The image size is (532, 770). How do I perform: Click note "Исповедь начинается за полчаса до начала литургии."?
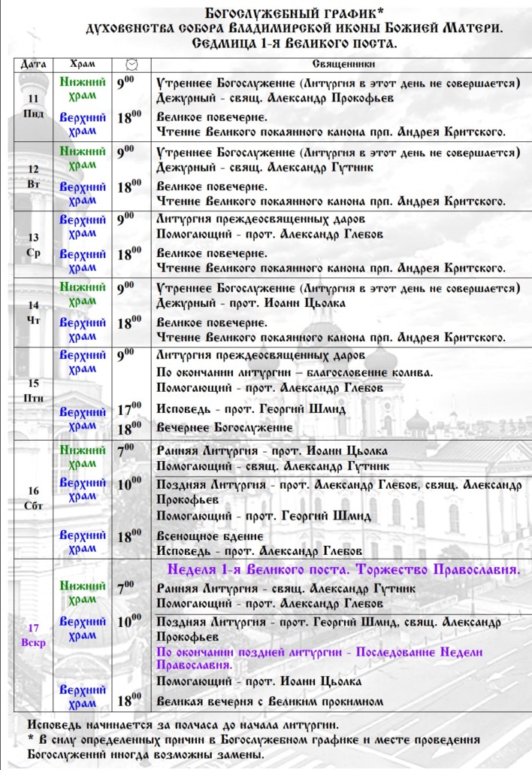(x=183, y=725)
